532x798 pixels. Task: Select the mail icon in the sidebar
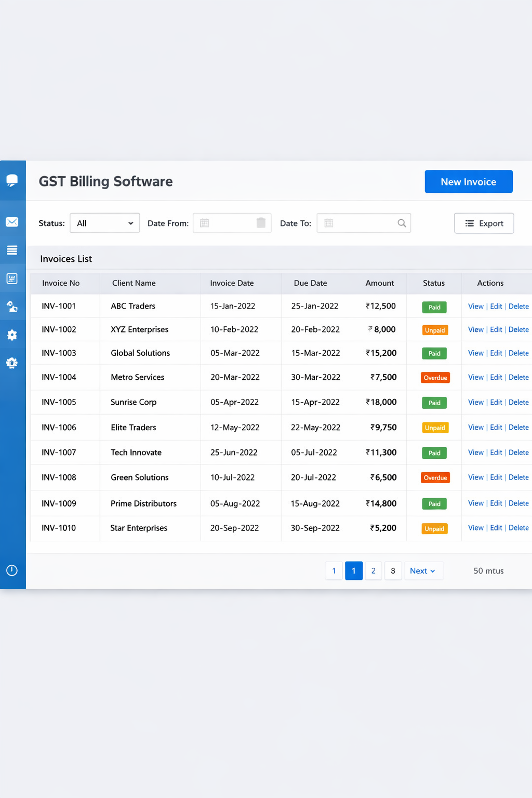coord(12,222)
